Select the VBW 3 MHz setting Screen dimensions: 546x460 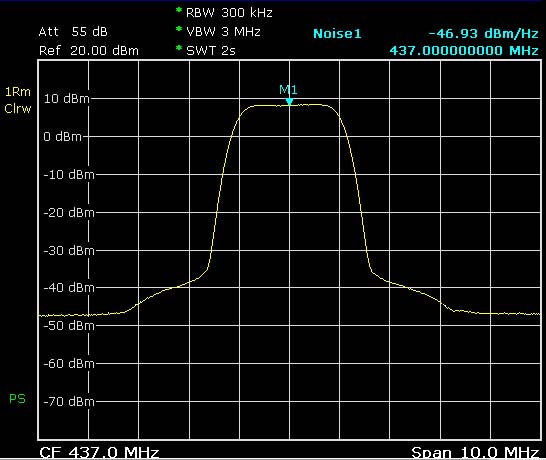pos(223,32)
